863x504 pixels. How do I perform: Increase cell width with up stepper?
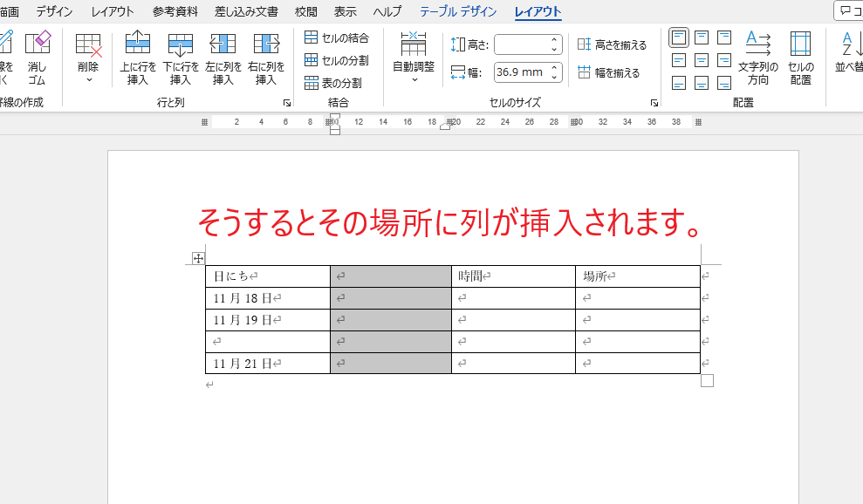pyautogui.click(x=554, y=67)
